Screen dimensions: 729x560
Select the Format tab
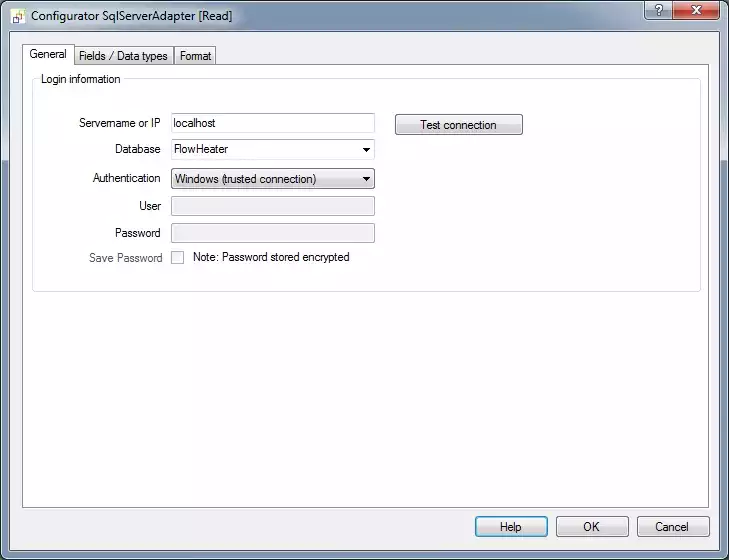click(195, 56)
